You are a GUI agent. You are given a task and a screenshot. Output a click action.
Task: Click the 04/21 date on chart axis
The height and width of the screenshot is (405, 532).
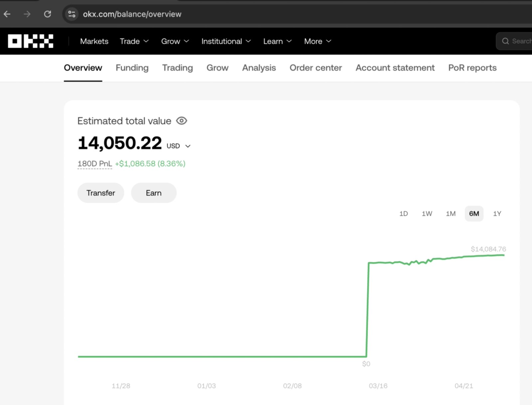click(464, 386)
